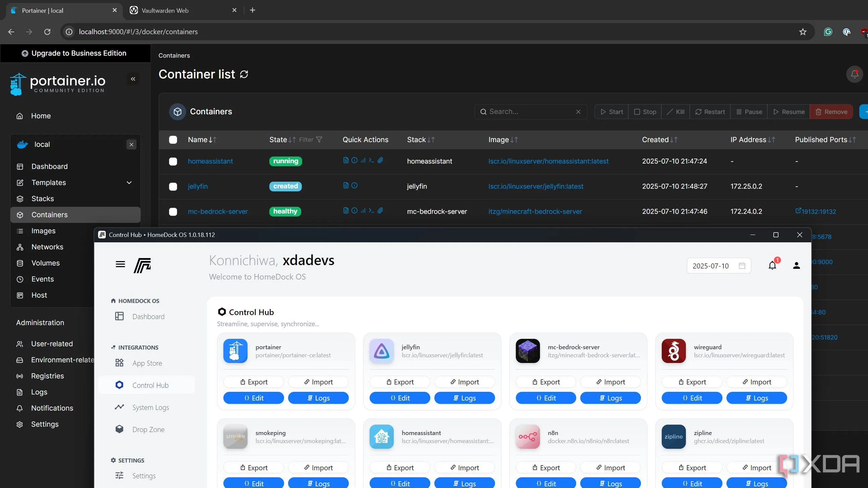Click the HomeDock user profile icon
Image resolution: width=868 pixels, height=488 pixels.
pos(796,265)
